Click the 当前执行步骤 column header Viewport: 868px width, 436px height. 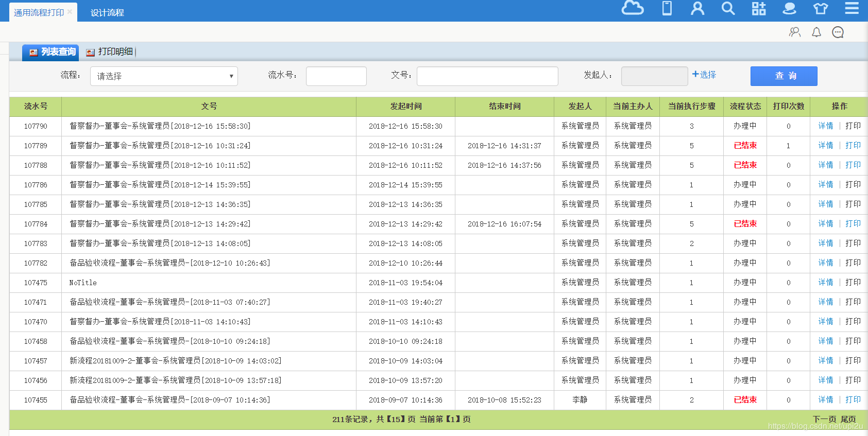[691, 107]
